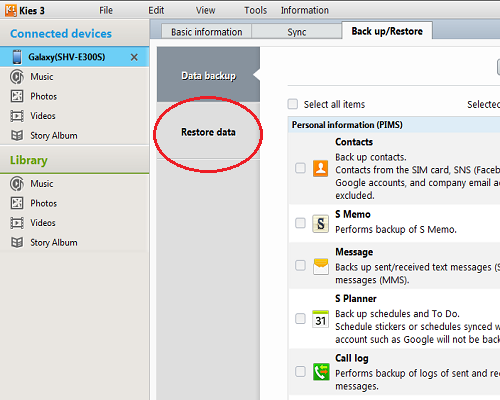Click the Call log item title

(352, 358)
